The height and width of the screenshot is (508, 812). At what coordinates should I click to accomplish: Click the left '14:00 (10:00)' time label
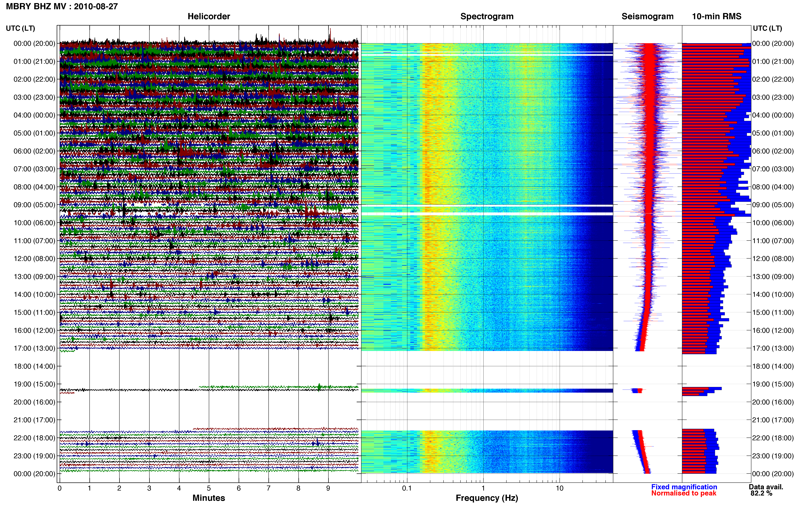[x=34, y=295]
